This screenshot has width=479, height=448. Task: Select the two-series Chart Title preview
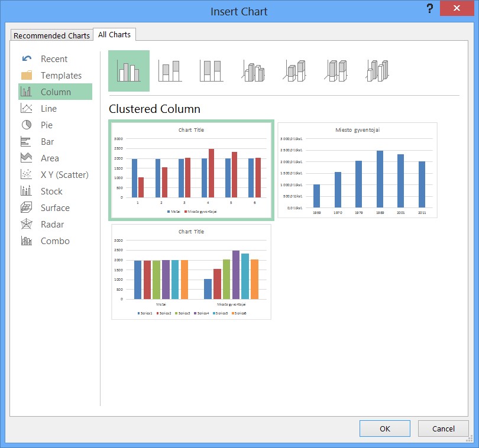tap(191, 170)
